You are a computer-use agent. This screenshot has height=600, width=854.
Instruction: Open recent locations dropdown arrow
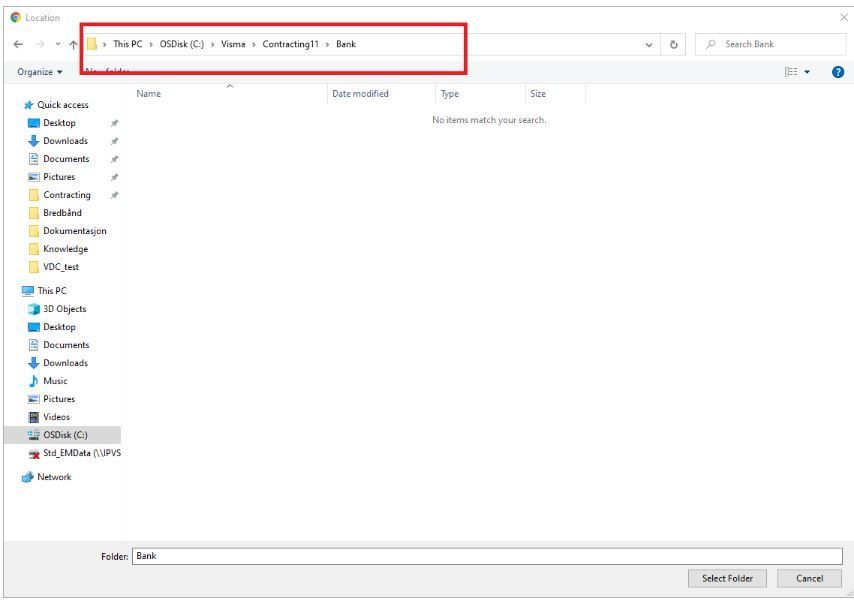click(x=58, y=44)
